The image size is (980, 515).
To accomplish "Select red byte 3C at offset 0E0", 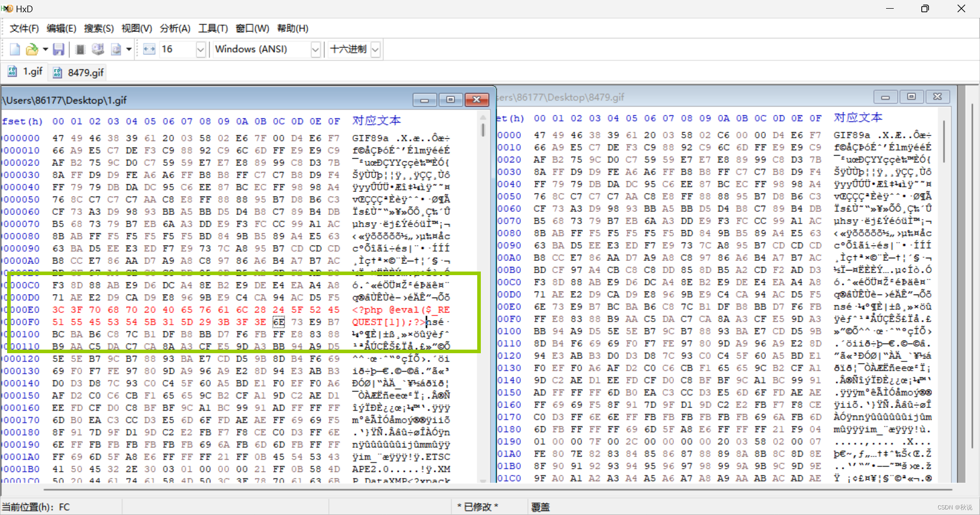I will click(x=58, y=310).
